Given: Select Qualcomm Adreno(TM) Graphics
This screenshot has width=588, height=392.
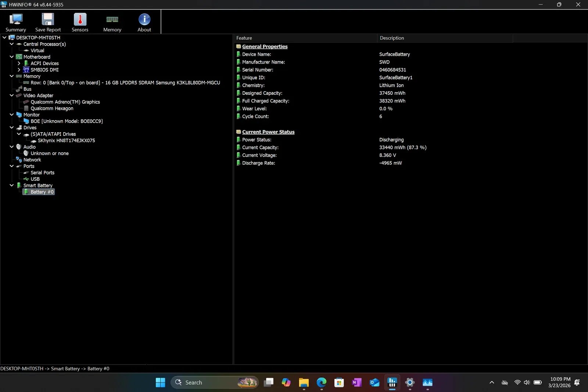Looking at the screenshot, I should tap(65, 102).
